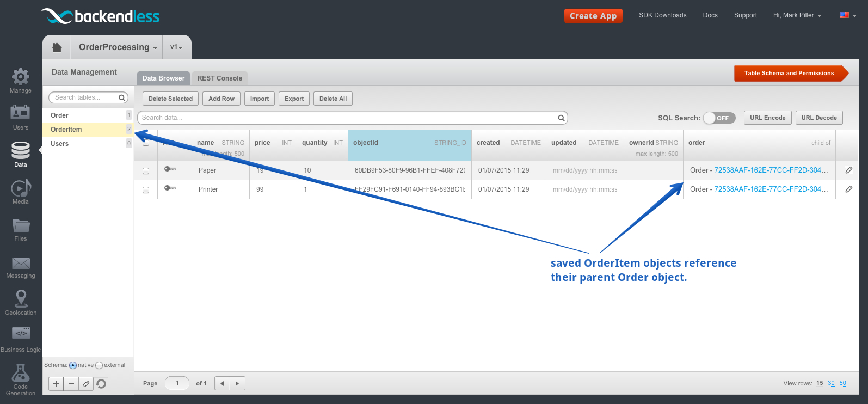Screen dimensions: 868x404
Task: Tick the checkbox for Printer row
Action: point(146,190)
